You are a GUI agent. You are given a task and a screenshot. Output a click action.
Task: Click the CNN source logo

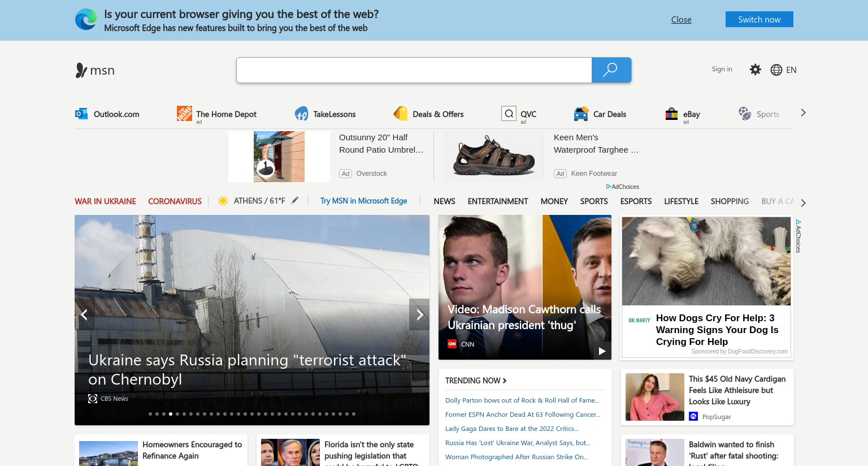452,344
